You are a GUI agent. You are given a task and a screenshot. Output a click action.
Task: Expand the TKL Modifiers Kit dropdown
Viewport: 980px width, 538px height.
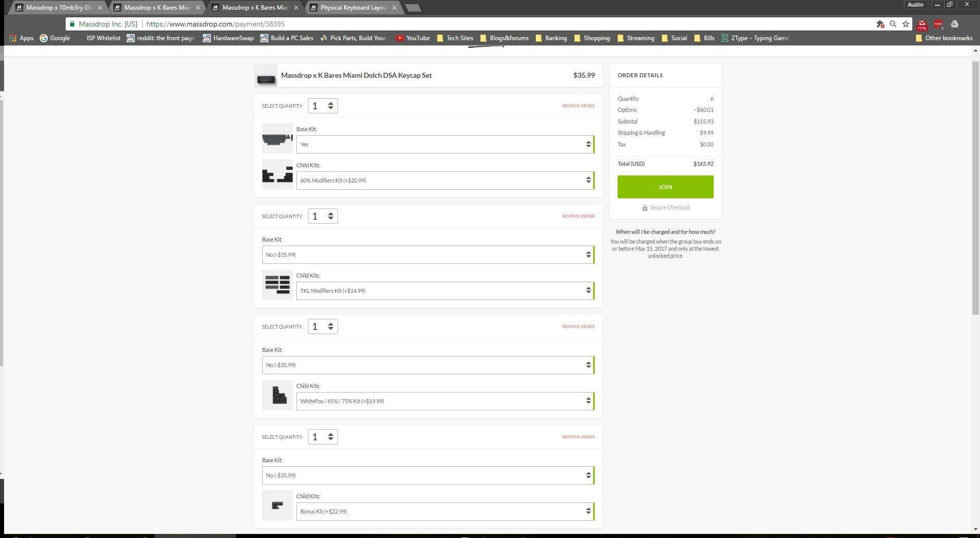click(x=444, y=291)
